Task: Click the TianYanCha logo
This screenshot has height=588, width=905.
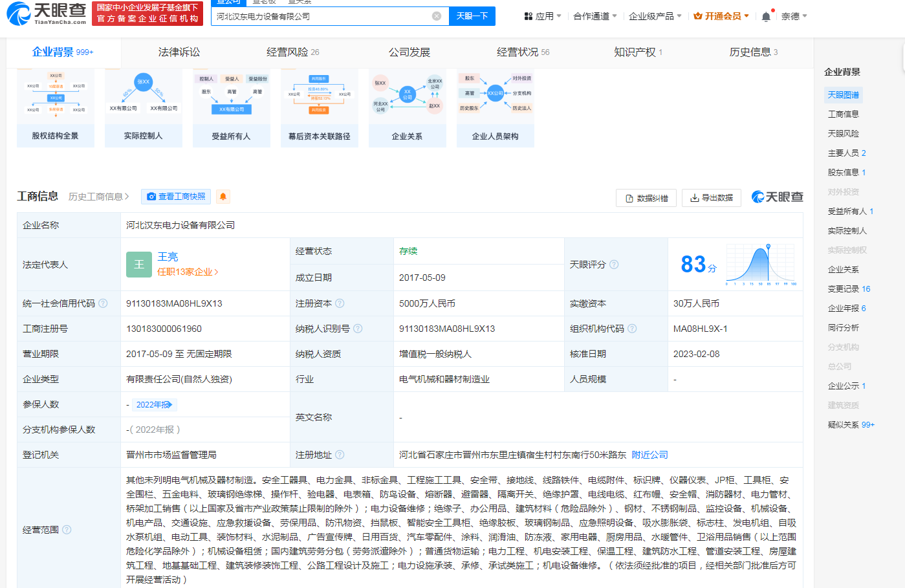Action: point(47,13)
